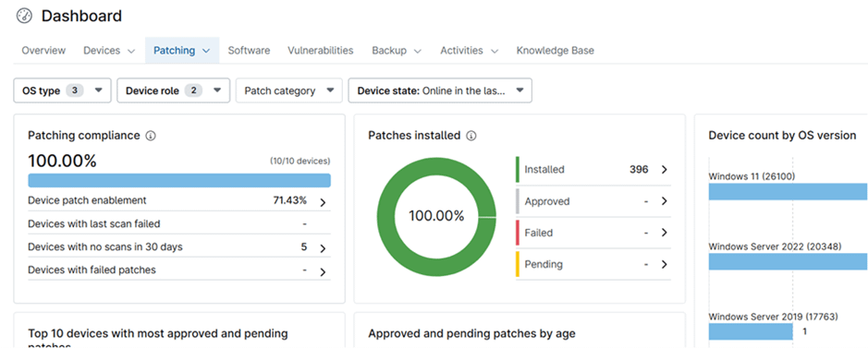The height and width of the screenshot is (348, 868).
Task: Click info icon beside Patches installed
Action: [471, 136]
